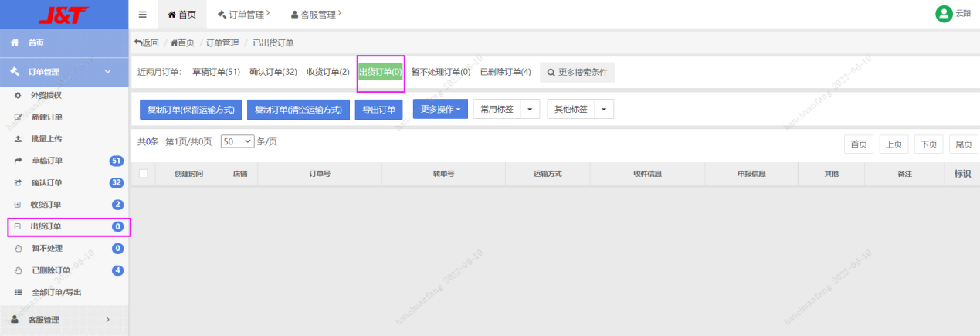This screenshot has width=980, height=336.
Task: Click the 其他标签 button
Action: (571, 110)
